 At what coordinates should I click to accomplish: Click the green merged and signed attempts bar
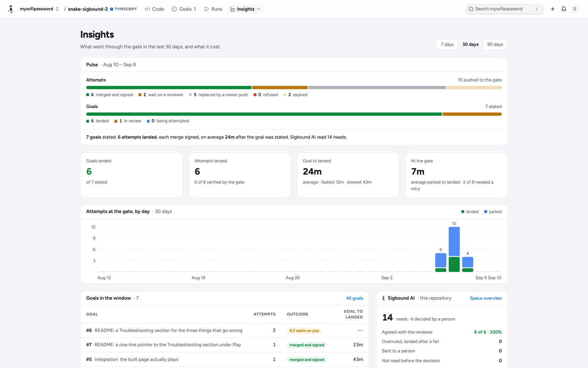point(169,88)
